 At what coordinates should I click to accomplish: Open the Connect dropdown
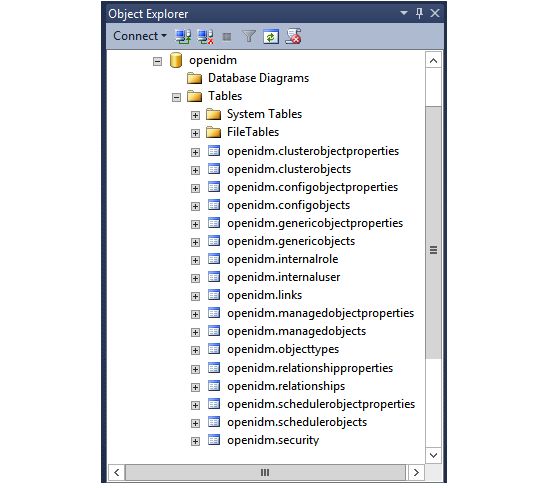(x=140, y=36)
